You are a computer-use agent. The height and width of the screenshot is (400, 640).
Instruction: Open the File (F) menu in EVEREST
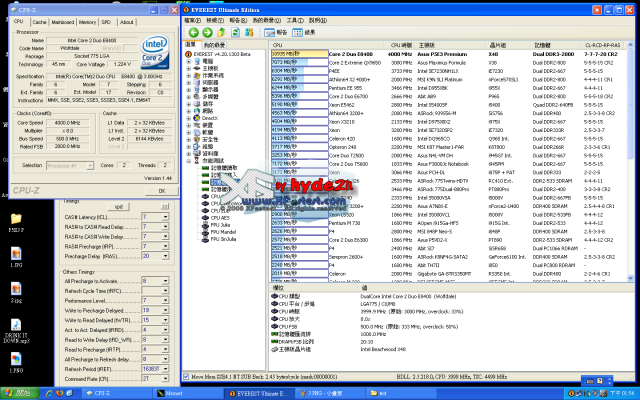click(x=193, y=20)
